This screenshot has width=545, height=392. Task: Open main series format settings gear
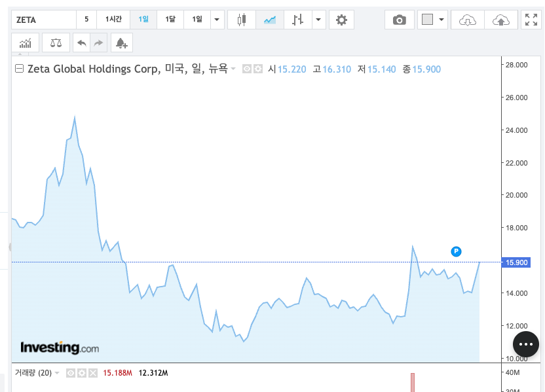258,69
